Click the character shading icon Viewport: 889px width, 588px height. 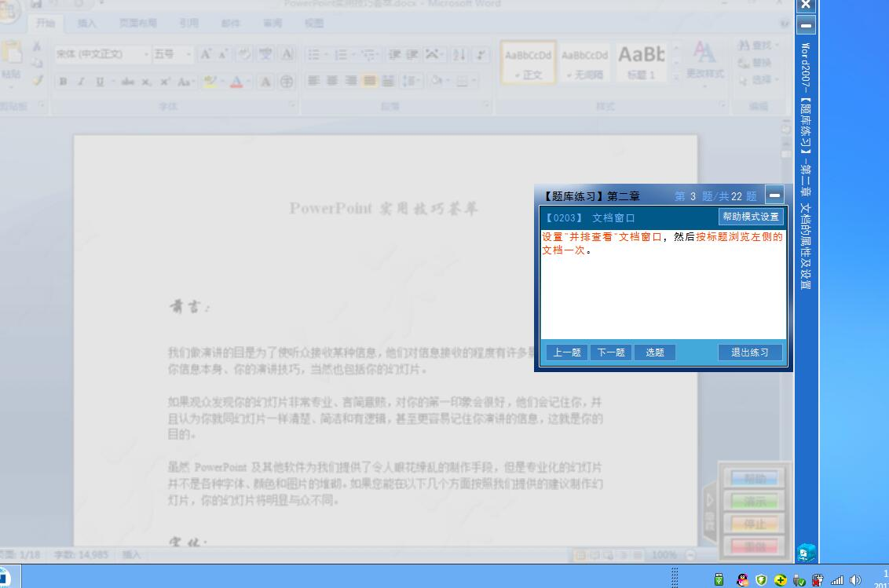pyautogui.click(x=265, y=82)
